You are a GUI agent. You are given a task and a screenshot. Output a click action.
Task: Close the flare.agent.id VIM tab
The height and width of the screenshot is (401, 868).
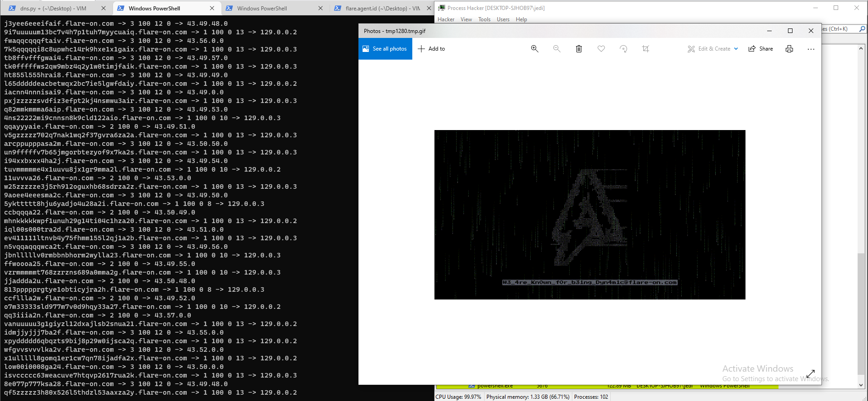coord(429,8)
